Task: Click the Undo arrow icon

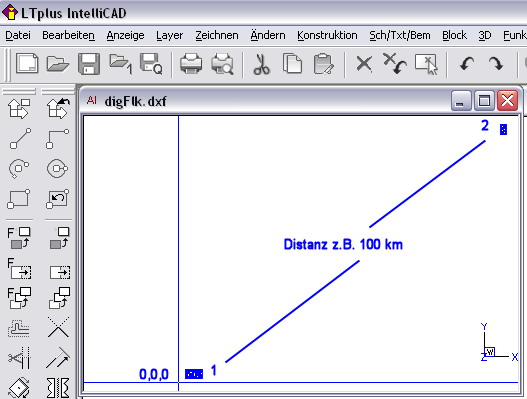Action: point(467,63)
